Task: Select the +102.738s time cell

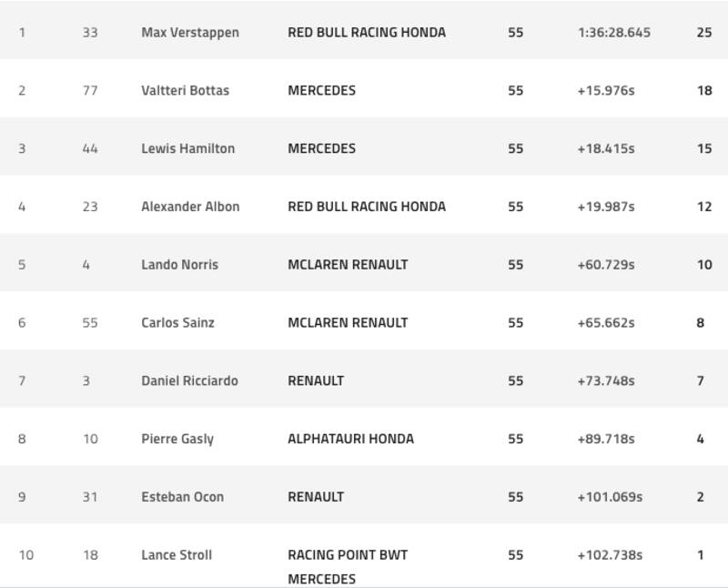Action: click(x=610, y=554)
